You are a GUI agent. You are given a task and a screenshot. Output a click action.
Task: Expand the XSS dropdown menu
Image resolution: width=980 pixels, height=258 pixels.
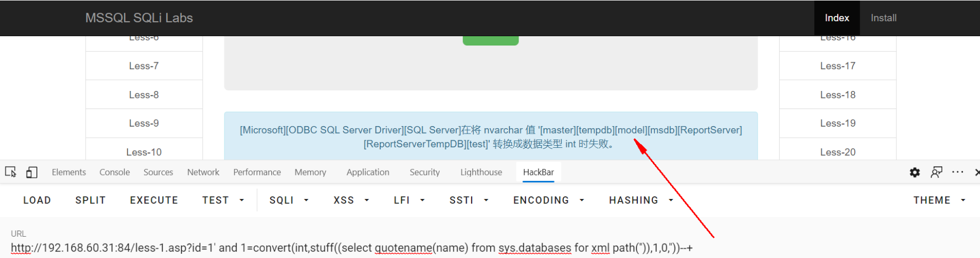351,200
